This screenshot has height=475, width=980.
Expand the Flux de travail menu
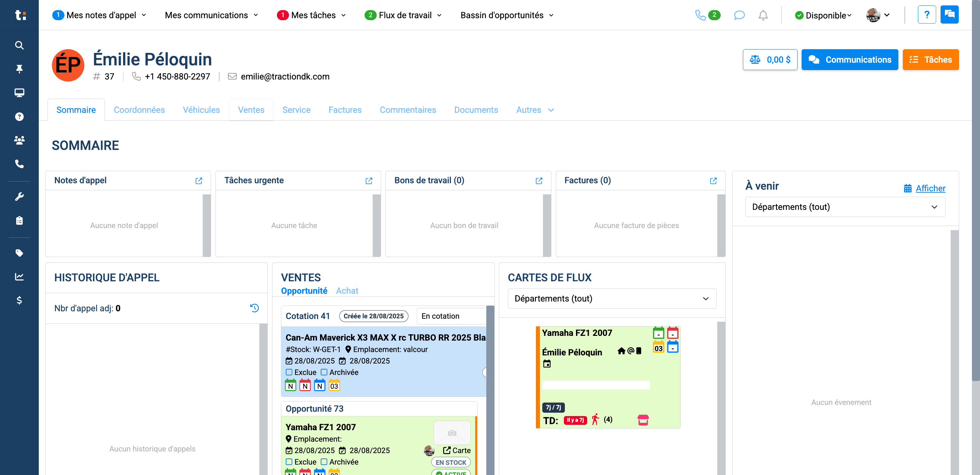click(x=403, y=15)
